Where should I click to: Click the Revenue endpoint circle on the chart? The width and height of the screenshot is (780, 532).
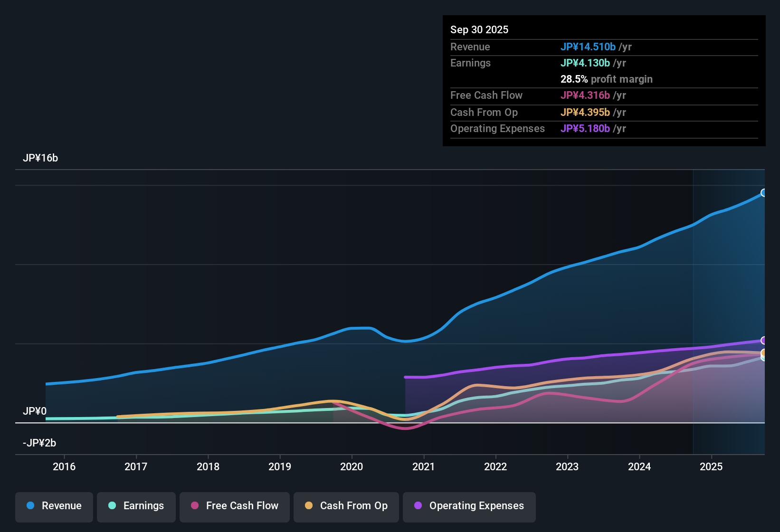(x=764, y=193)
